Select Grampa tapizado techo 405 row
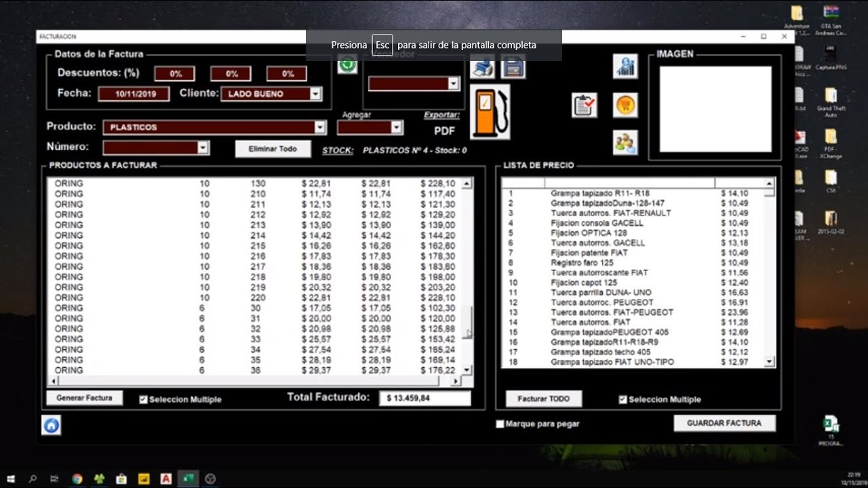Screen dimensions: 868x488 [633, 352]
